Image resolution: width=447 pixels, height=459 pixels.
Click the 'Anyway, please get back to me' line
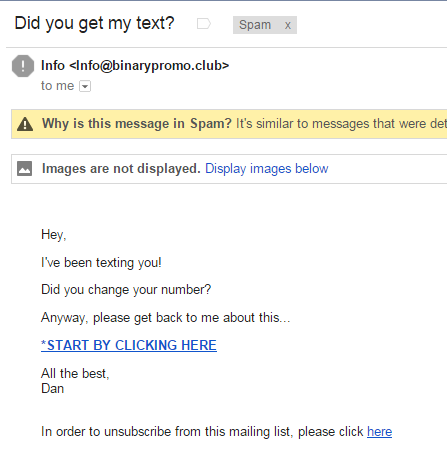click(166, 318)
